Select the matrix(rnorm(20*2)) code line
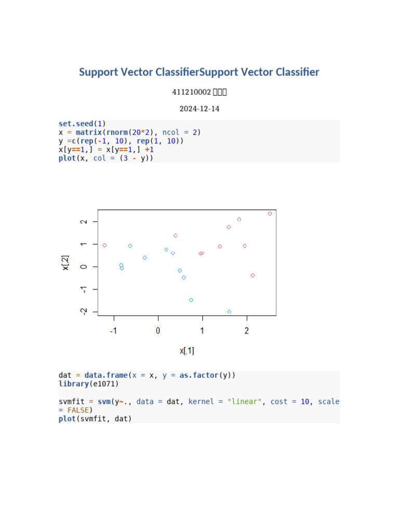This screenshot has width=399, height=532. (x=129, y=132)
